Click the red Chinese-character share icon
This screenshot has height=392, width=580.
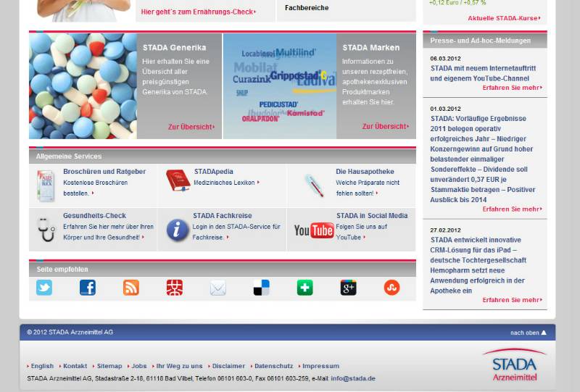(x=175, y=288)
